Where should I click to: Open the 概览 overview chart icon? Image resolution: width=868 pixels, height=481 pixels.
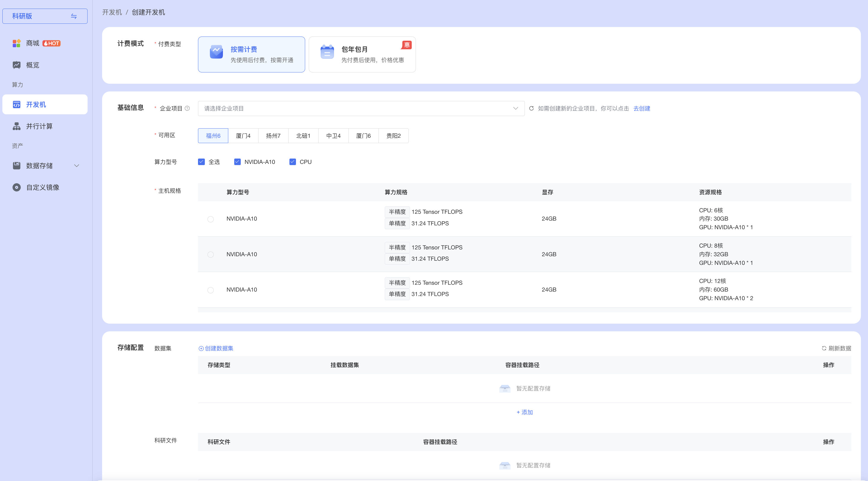[x=17, y=65]
